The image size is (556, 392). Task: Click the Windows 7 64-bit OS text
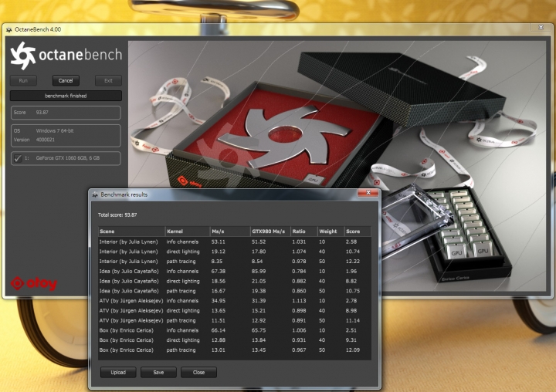pos(55,130)
